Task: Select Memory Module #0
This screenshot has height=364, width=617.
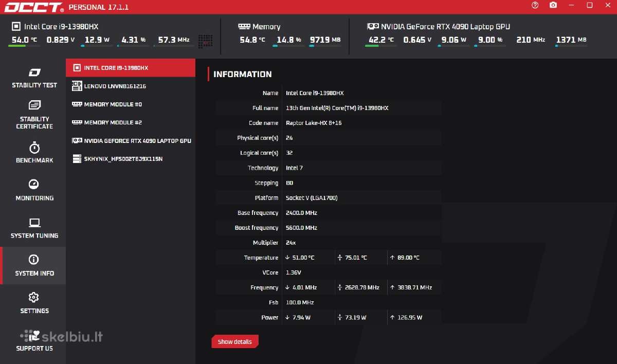Action: (x=131, y=104)
